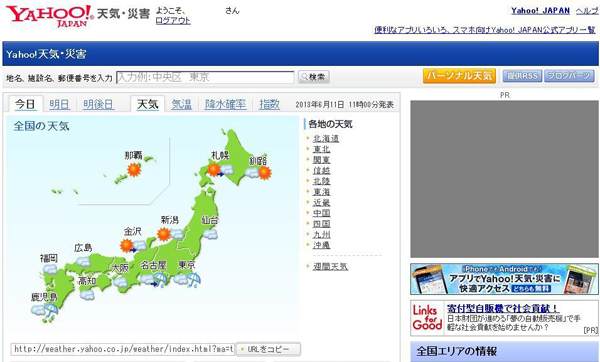Open the 九州 region link
Viewport: 600px width, 362px height.
click(321, 235)
